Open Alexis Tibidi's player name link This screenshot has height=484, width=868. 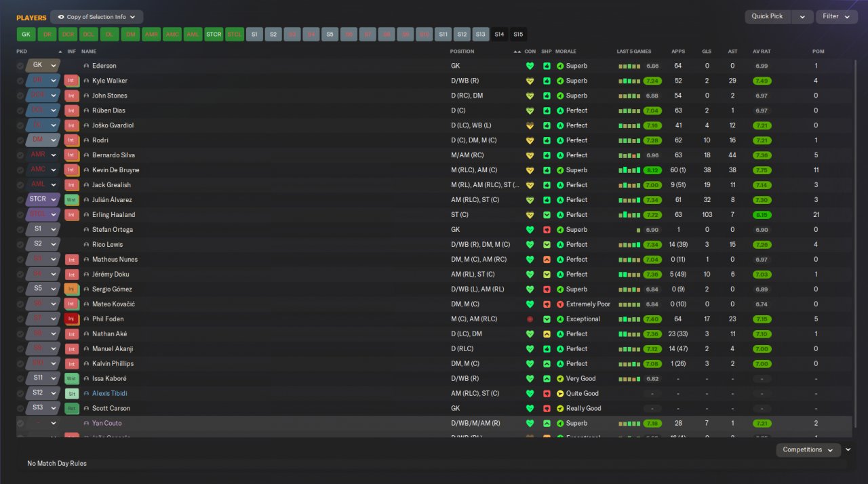[x=110, y=394]
